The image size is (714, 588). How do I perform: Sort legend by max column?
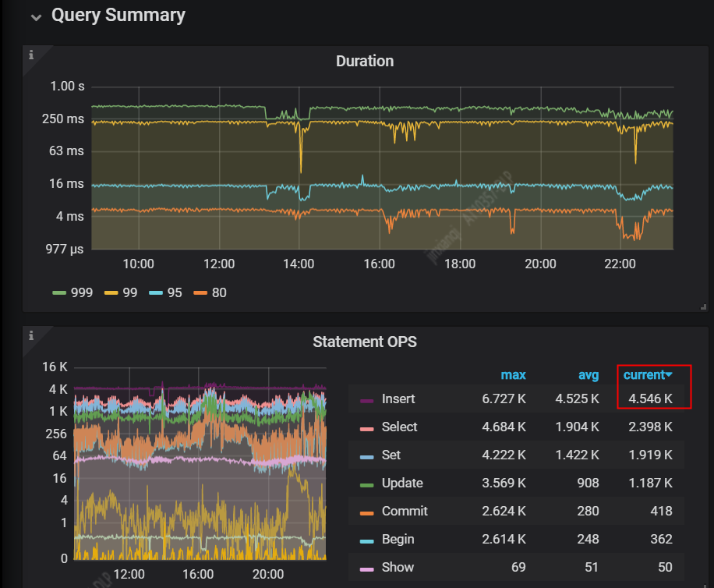[x=513, y=375]
